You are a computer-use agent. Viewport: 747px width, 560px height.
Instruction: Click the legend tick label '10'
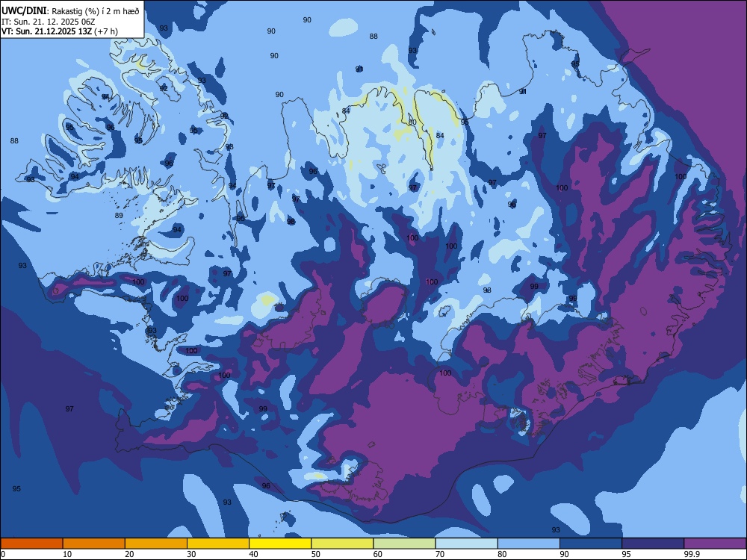pos(67,554)
